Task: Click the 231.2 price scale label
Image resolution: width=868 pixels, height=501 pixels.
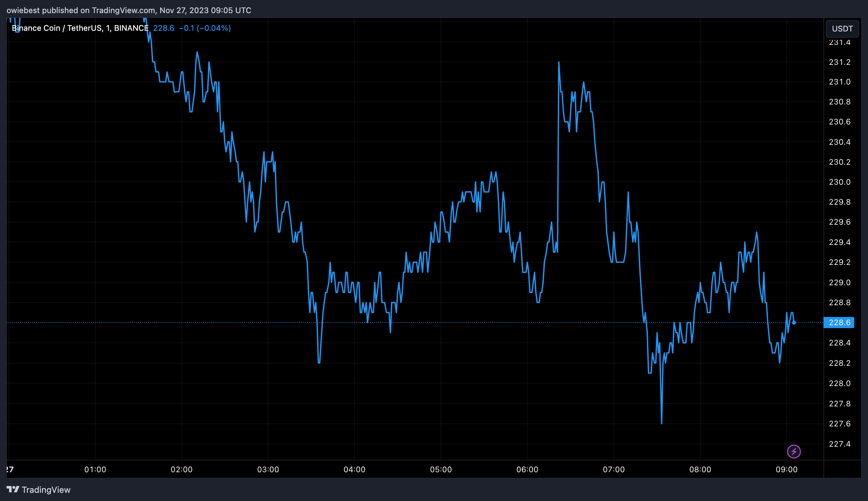Action: click(839, 62)
